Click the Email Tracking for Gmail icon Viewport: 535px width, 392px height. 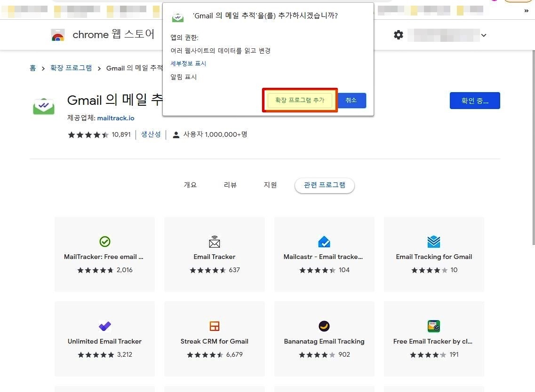tap(434, 242)
